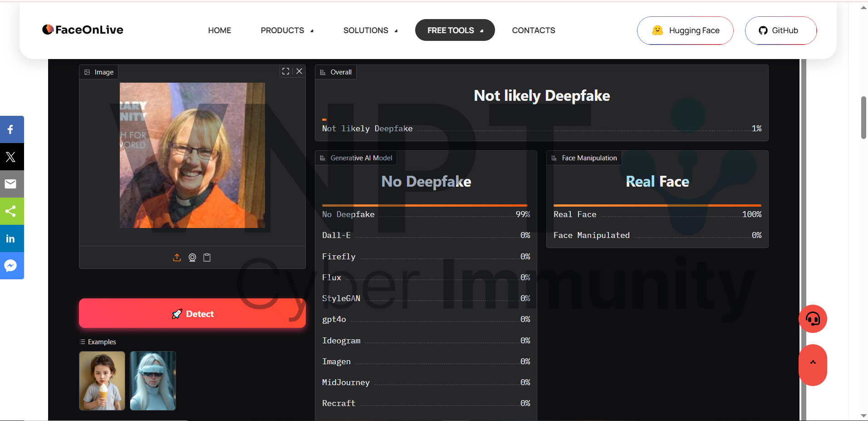Click the webcam capture icon
The height and width of the screenshot is (421, 868).
click(192, 258)
